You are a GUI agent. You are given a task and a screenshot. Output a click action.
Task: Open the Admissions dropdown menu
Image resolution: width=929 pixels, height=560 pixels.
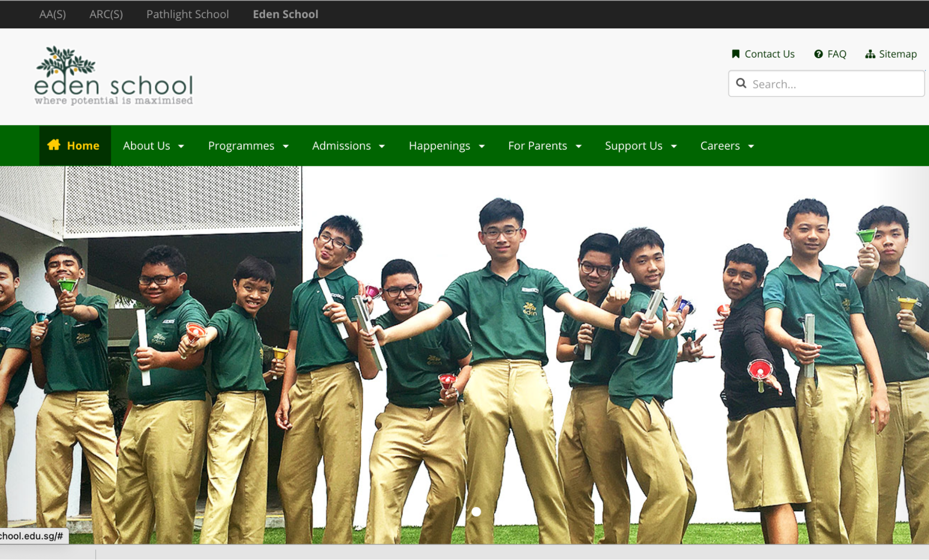[x=349, y=146]
